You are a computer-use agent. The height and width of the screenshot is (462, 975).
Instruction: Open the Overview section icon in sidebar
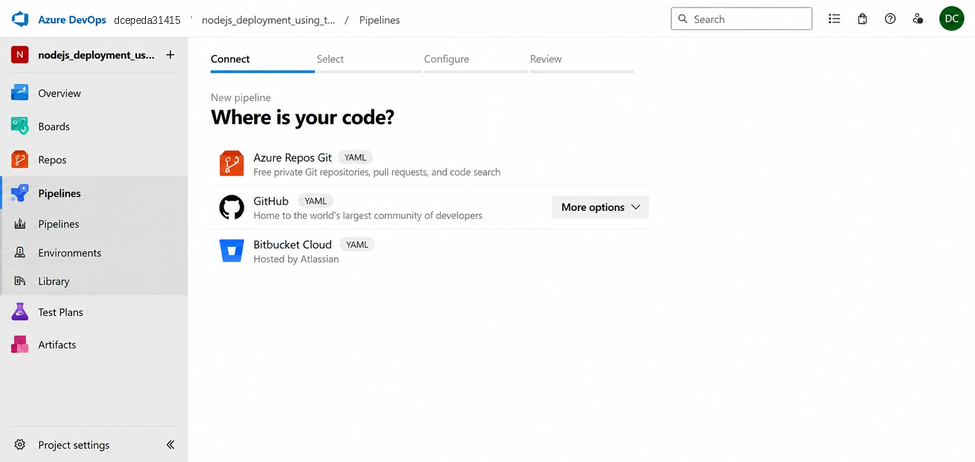(x=20, y=93)
